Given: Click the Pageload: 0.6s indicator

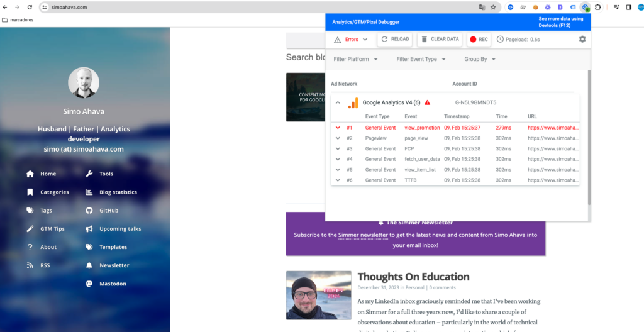Looking at the screenshot, I should 518,40.
